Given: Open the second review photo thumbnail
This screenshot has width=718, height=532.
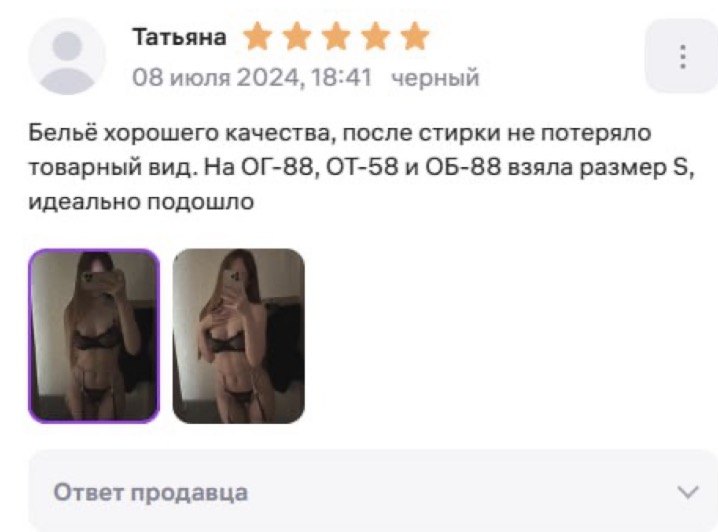Looking at the screenshot, I should pos(239,336).
